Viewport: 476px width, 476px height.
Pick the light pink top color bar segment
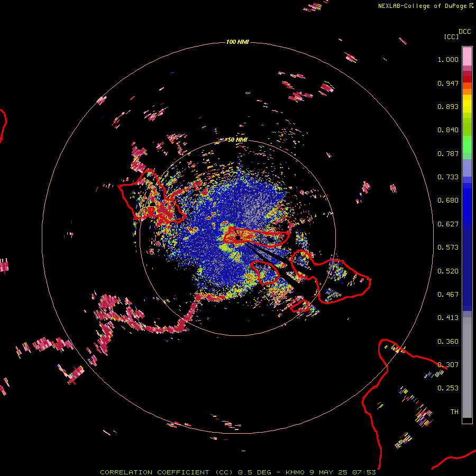(x=467, y=57)
